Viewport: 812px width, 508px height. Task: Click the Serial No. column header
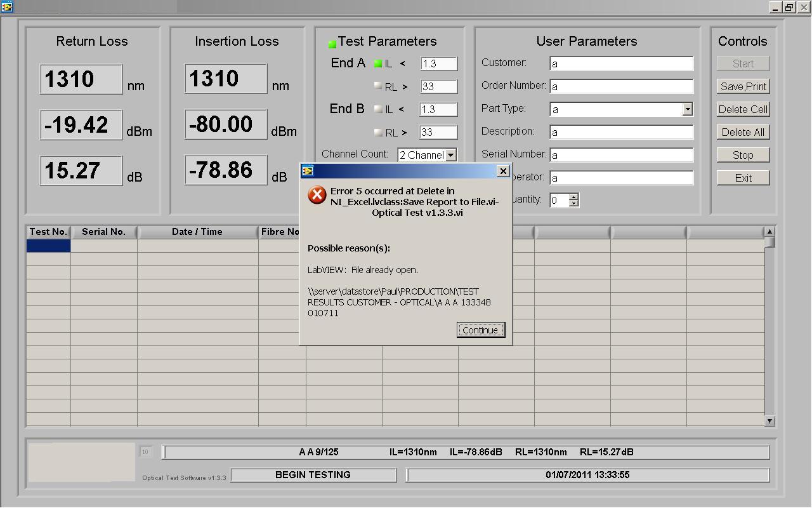(x=104, y=232)
